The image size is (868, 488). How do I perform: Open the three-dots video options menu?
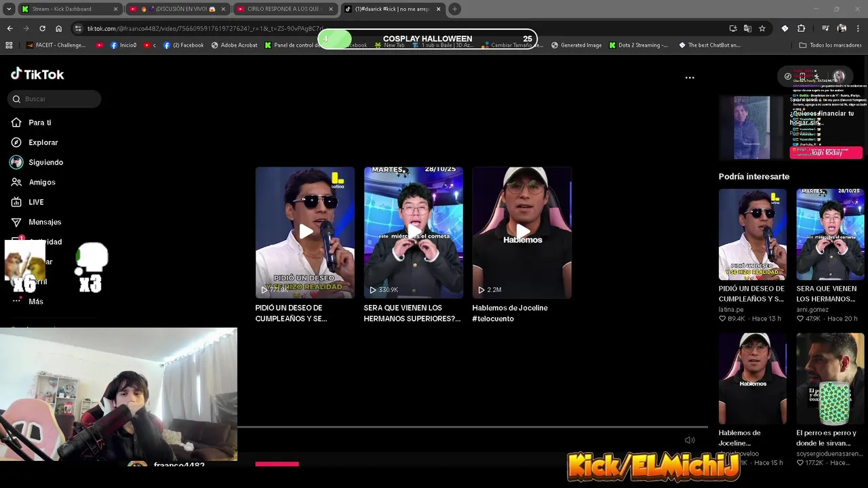click(690, 77)
